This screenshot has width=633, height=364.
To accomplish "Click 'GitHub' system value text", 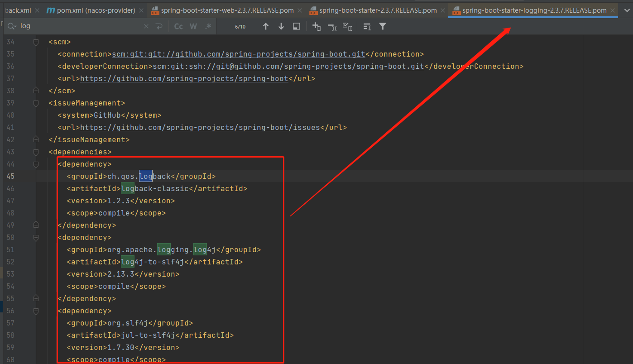I will coord(107,115).
